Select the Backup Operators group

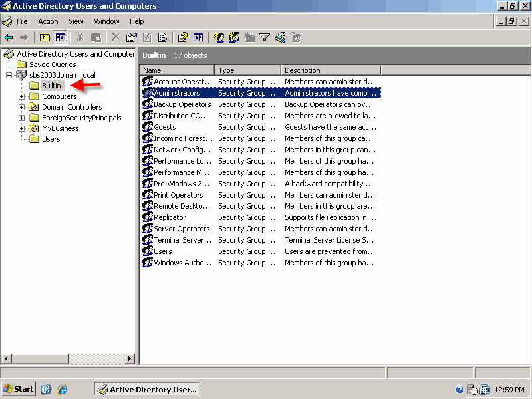[182, 104]
